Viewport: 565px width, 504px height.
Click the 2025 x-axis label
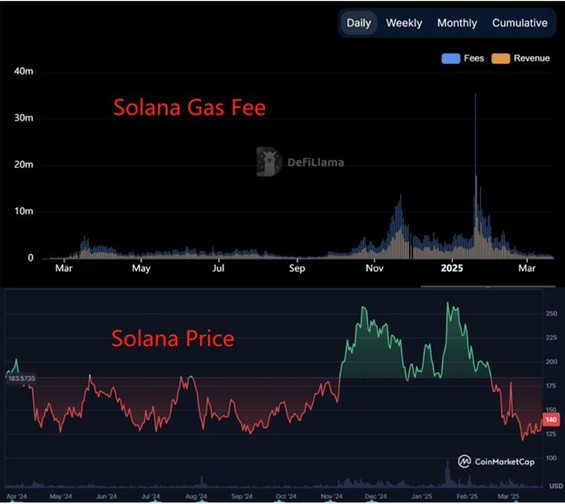(452, 268)
